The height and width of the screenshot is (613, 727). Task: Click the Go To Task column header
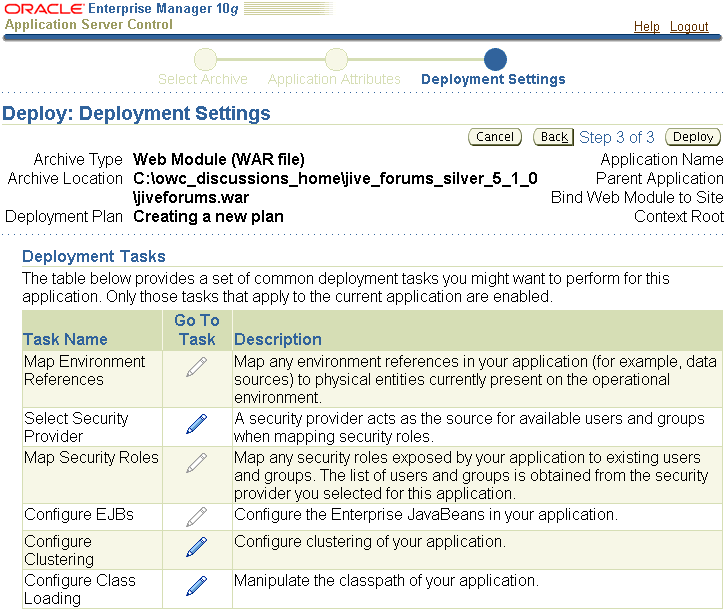(197, 330)
